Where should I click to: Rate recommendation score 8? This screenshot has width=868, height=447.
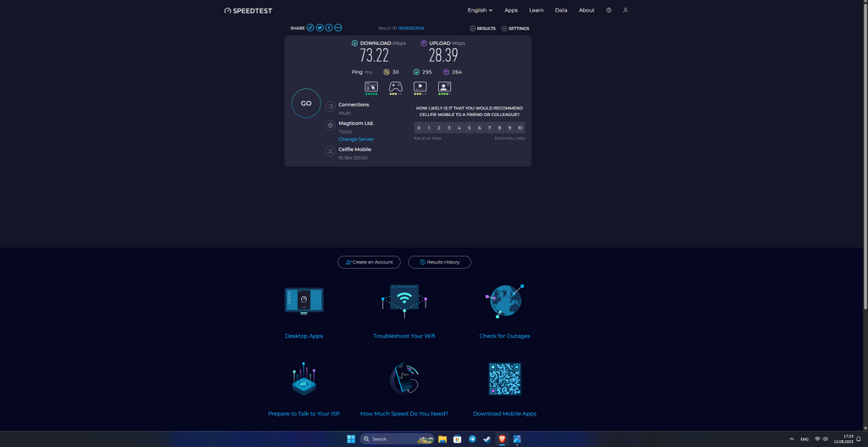[x=499, y=128]
